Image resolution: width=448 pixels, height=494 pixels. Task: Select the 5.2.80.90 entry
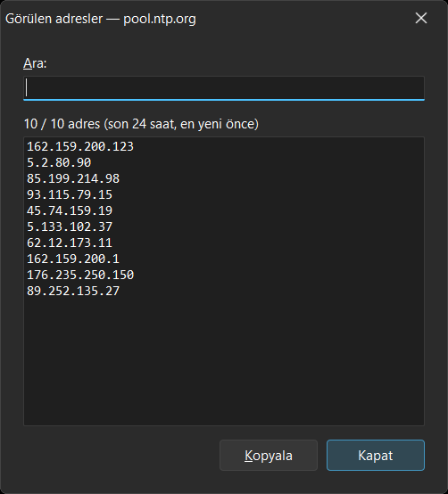pyautogui.click(x=59, y=162)
